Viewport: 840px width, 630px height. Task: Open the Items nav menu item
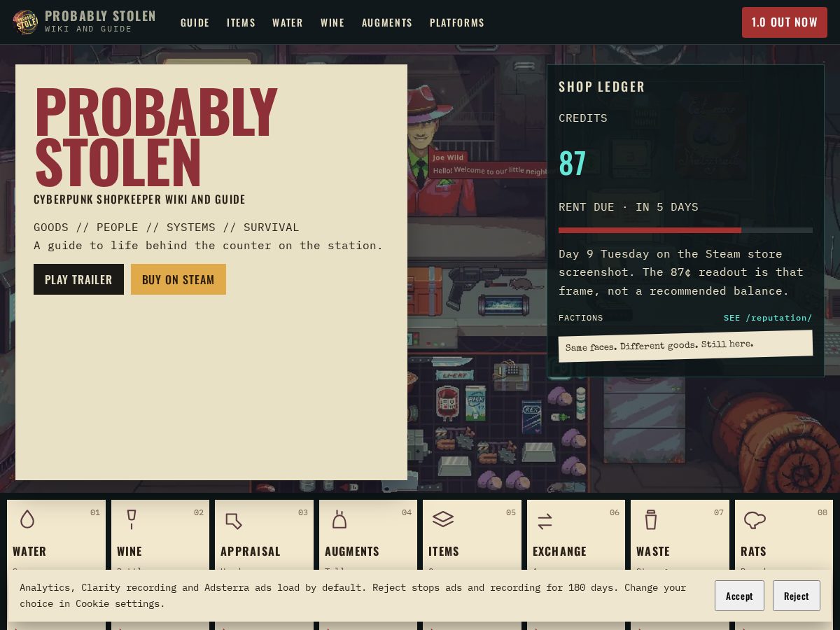[x=241, y=22]
